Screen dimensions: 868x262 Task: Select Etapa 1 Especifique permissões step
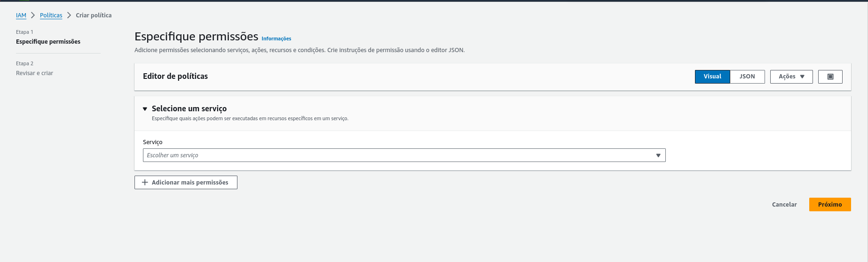coord(48,42)
